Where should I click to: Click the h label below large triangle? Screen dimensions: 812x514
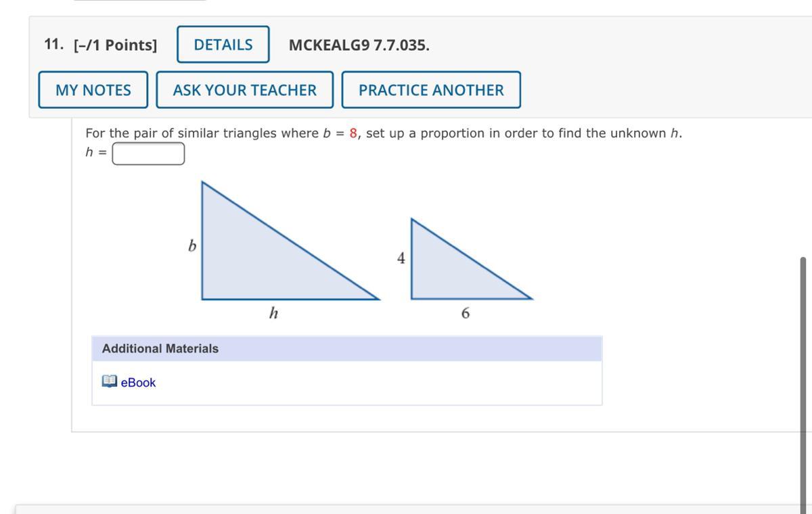pyautogui.click(x=273, y=313)
